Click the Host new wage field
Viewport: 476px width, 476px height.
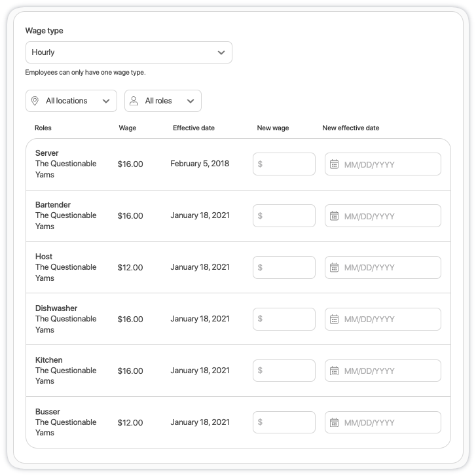tap(284, 267)
